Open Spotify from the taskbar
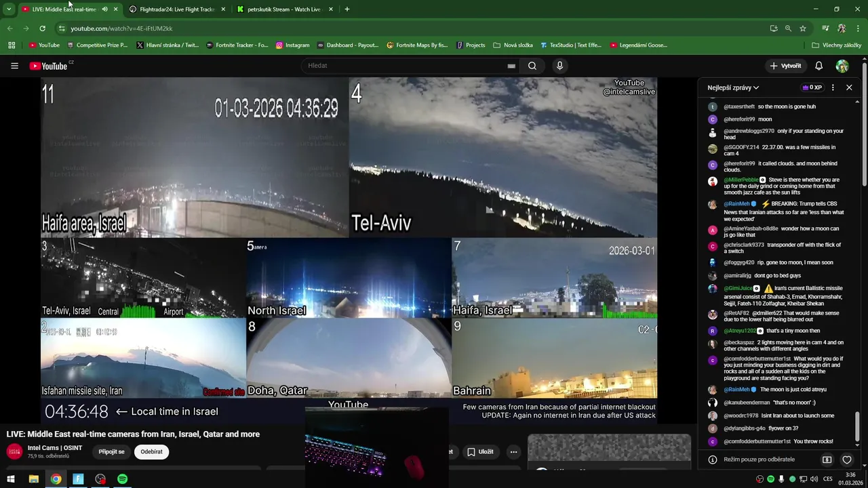 click(x=122, y=479)
